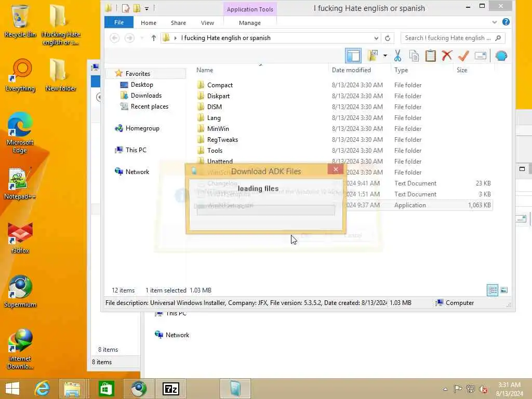The height and width of the screenshot is (399, 532).
Task: Click the folder search box
Action: (453, 38)
